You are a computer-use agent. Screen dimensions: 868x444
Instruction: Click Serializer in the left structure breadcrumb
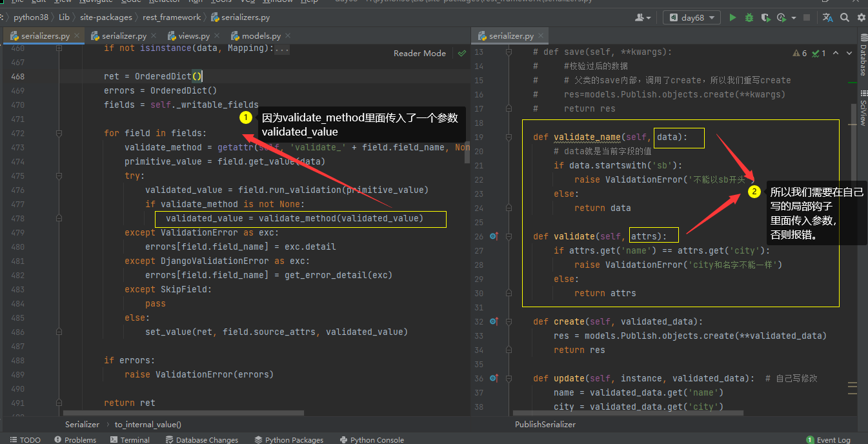[x=82, y=425]
